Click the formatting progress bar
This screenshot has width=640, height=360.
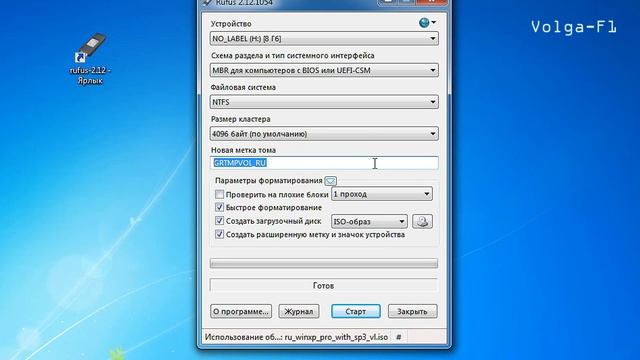click(x=324, y=263)
